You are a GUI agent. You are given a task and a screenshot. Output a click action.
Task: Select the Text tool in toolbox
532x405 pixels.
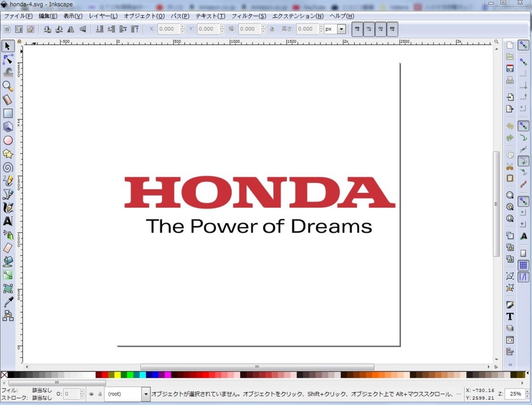coord(8,221)
